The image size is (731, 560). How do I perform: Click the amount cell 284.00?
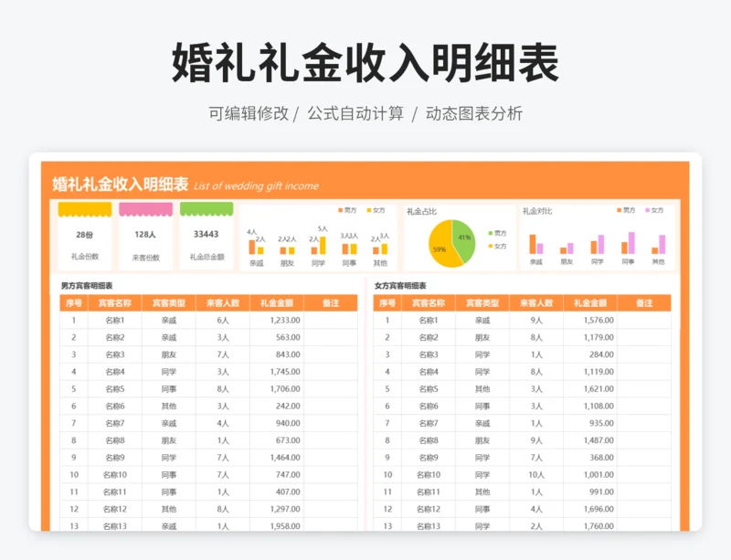click(x=590, y=354)
